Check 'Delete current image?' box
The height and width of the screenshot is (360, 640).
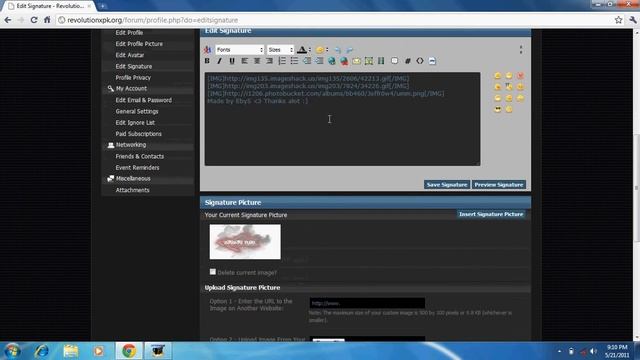[213, 272]
